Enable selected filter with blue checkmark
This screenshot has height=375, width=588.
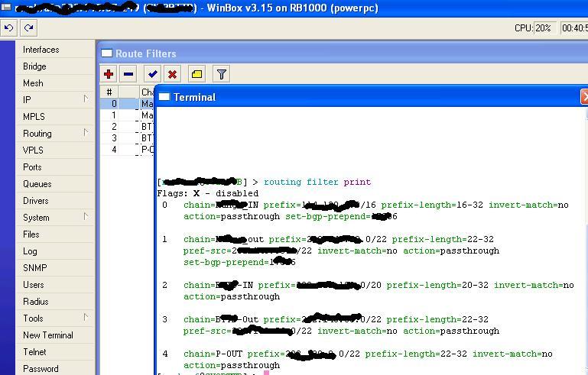pyautogui.click(x=152, y=74)
